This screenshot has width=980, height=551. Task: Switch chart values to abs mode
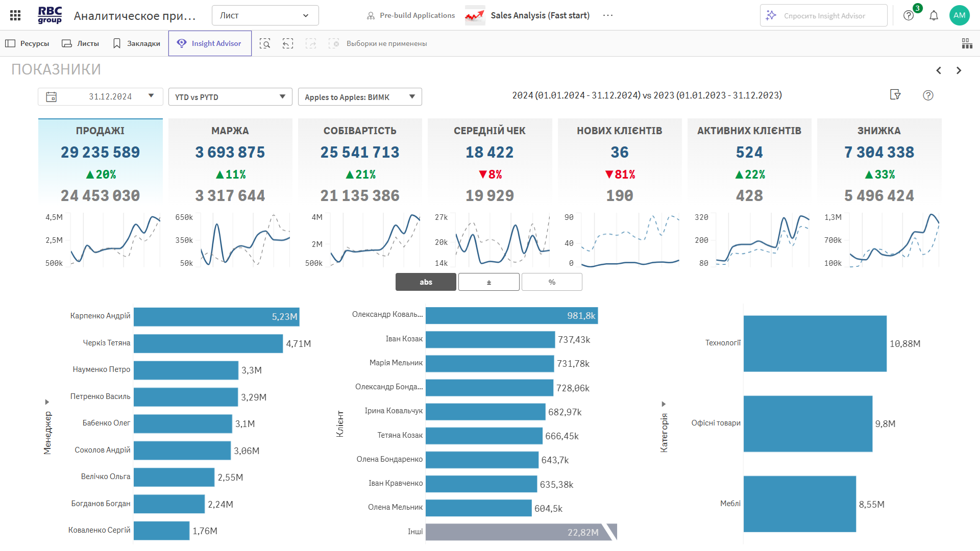(426, 282)
